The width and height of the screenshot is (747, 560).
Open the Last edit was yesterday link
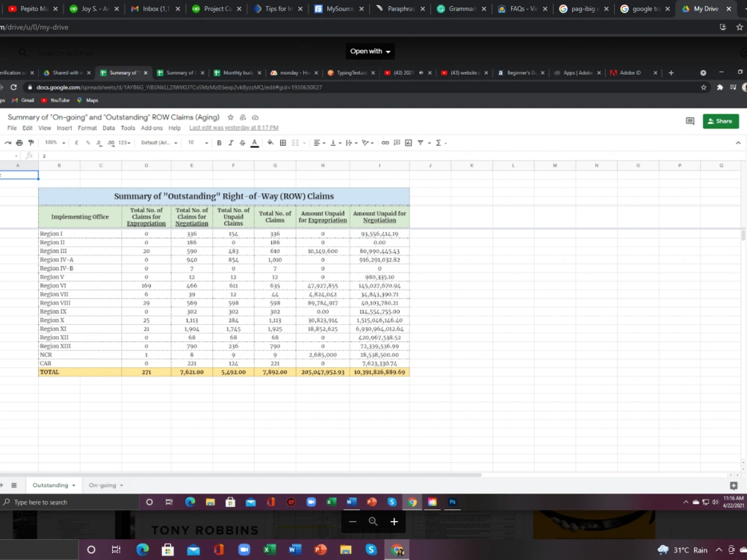point(234,128)
